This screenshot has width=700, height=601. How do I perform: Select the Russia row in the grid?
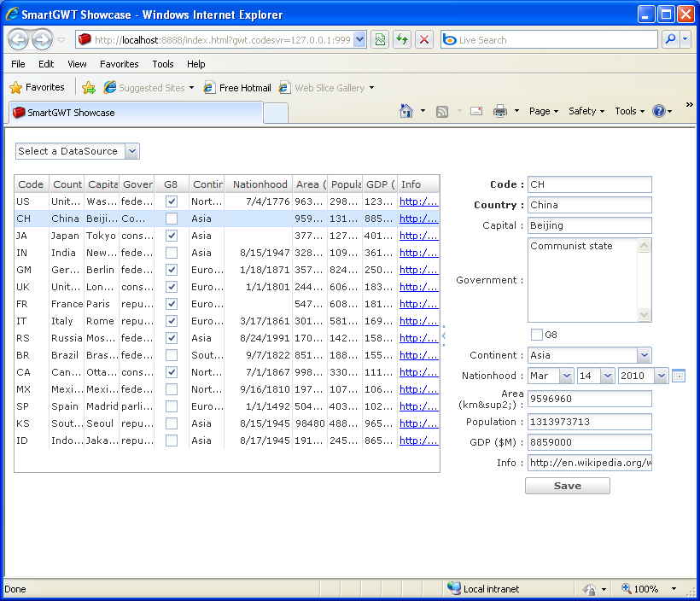[227, 338]
